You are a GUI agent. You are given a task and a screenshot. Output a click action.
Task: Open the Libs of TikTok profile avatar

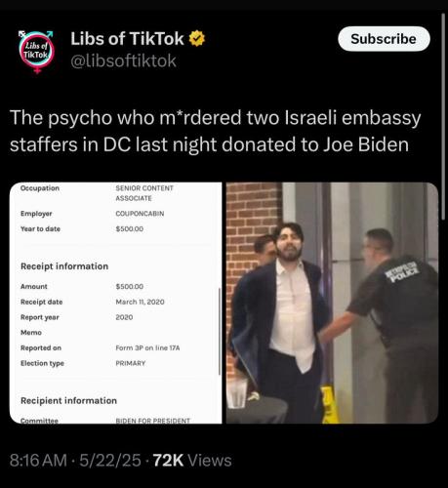click(x=36, y=51)
